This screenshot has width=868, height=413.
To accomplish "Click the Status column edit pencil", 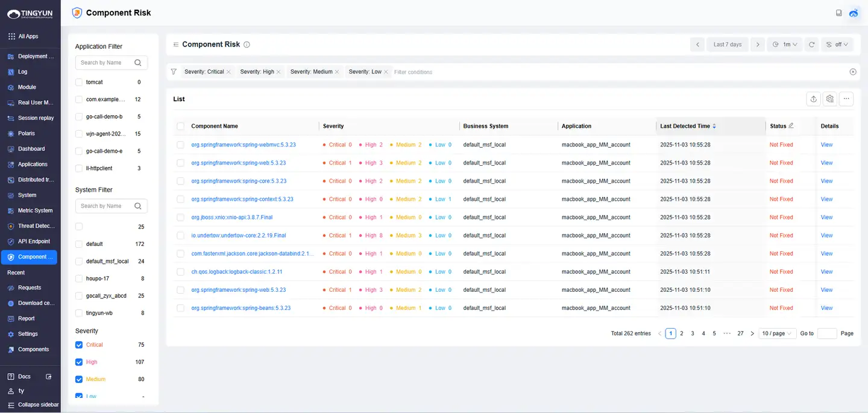I will tap(791, 125).
